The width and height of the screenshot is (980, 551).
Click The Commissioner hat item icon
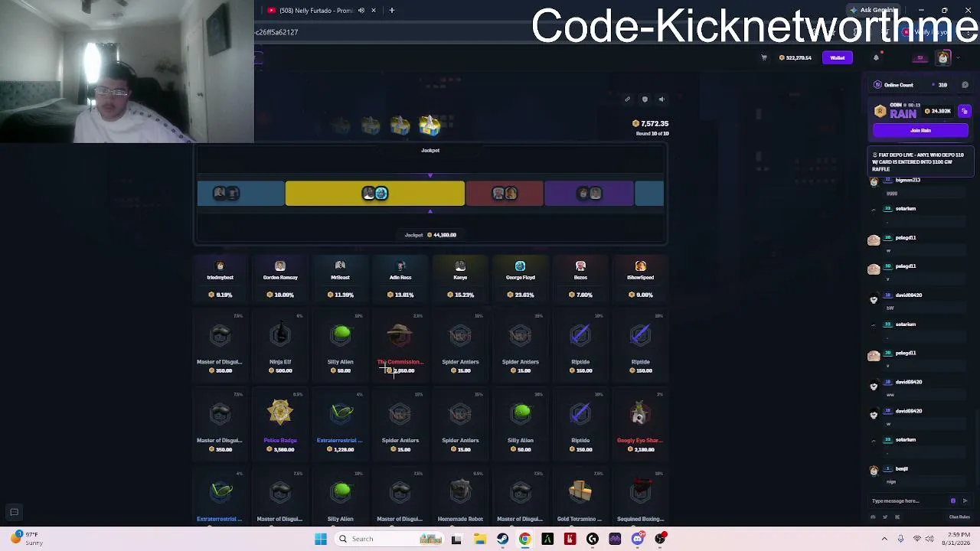pyautogui.click(x=400, y=335)
